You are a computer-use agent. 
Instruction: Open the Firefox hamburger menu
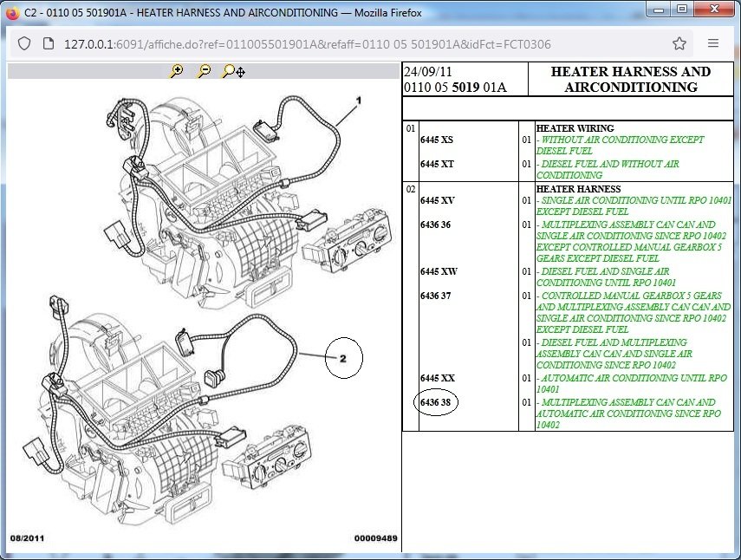pos(713,43)
